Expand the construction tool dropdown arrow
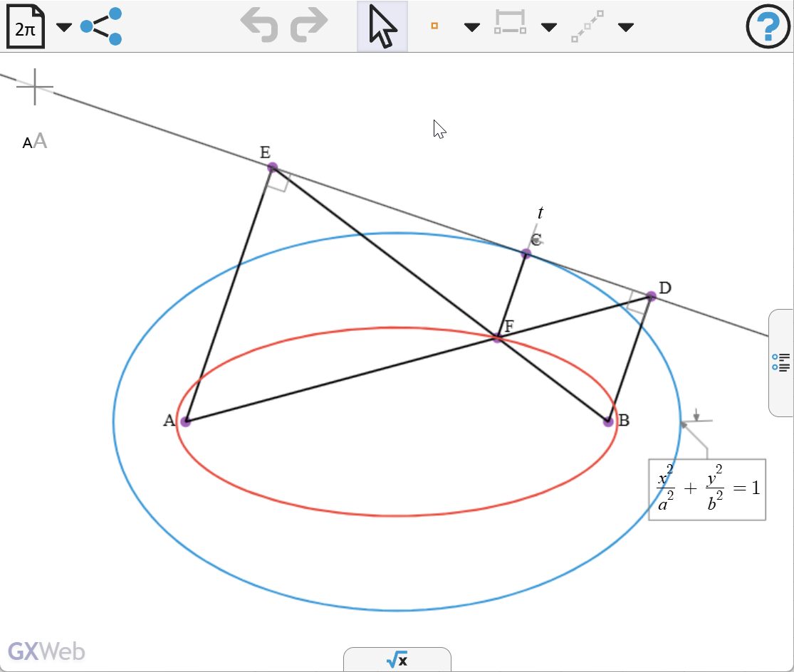794x672 pixels. tap(626, 27)
